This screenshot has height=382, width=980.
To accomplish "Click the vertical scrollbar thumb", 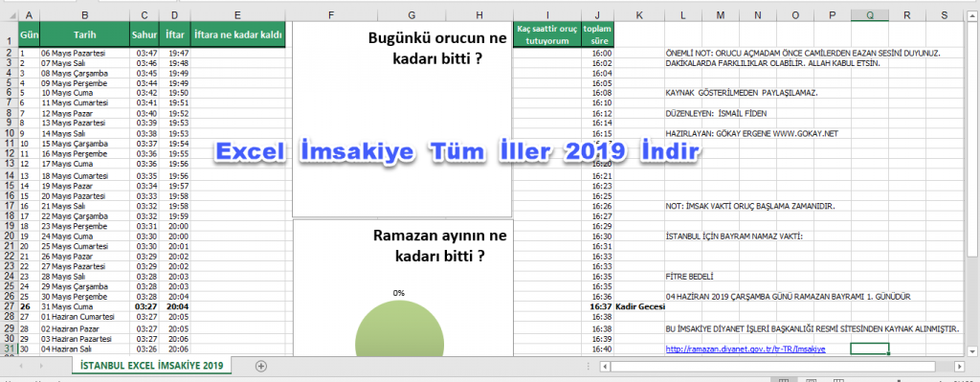I will click(972, 141).
